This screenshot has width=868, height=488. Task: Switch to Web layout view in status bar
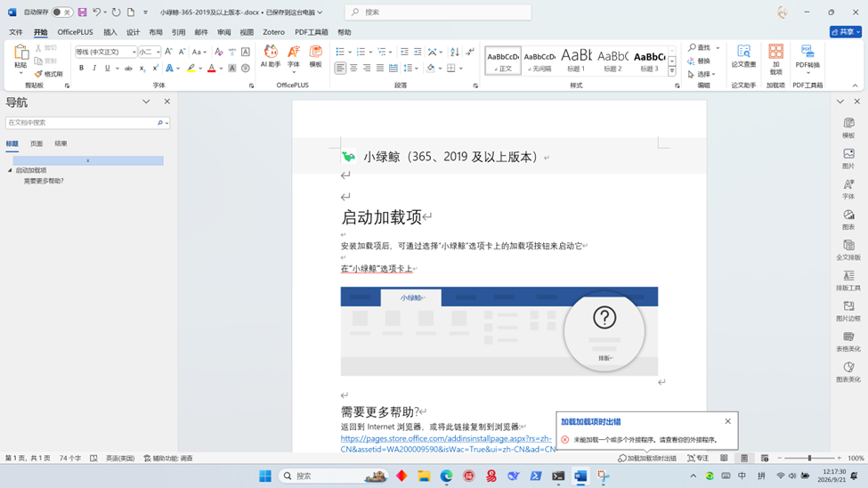765,458
